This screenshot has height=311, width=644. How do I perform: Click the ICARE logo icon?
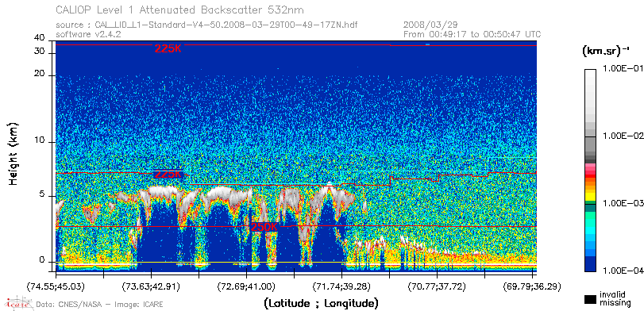pyautogui.click(x=18, y=303)
